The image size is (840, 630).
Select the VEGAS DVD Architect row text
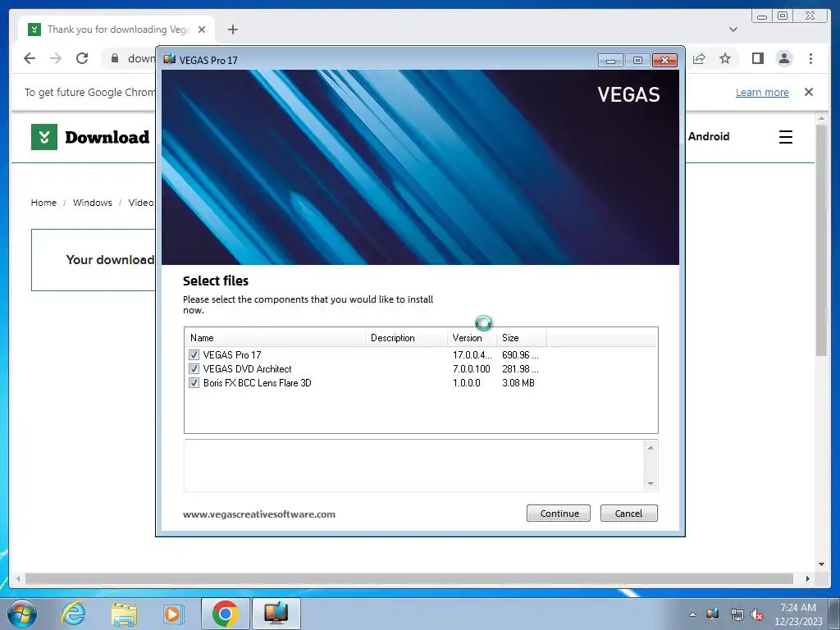click(247, 368)
